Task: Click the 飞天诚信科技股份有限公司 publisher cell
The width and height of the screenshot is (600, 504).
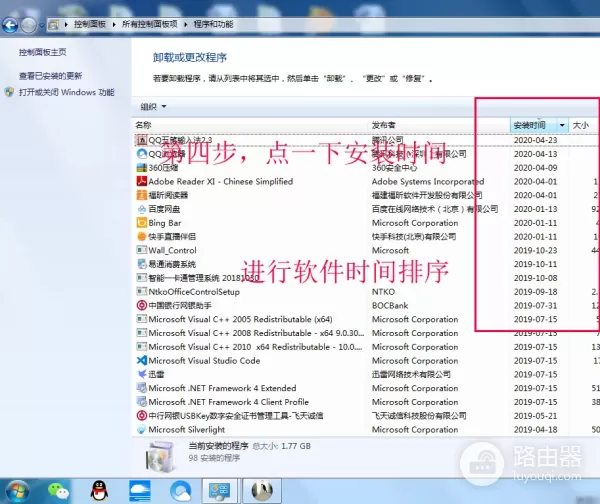Action: coord(419,416)
